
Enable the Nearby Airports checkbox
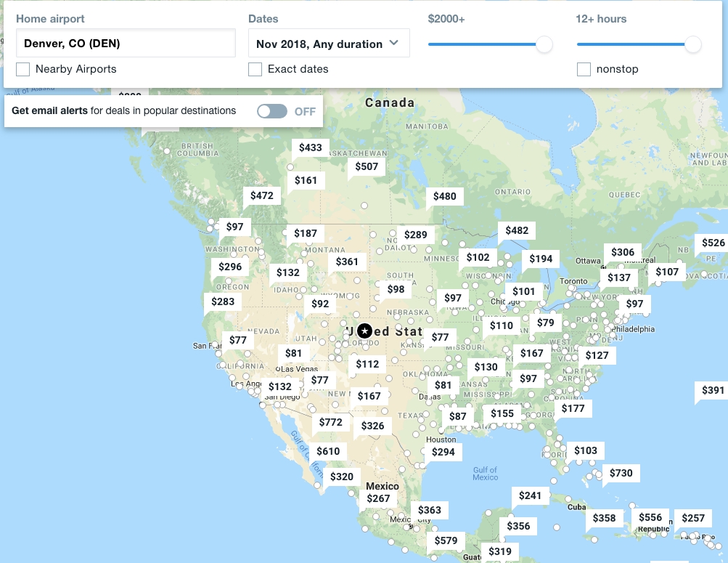(23, 69)
